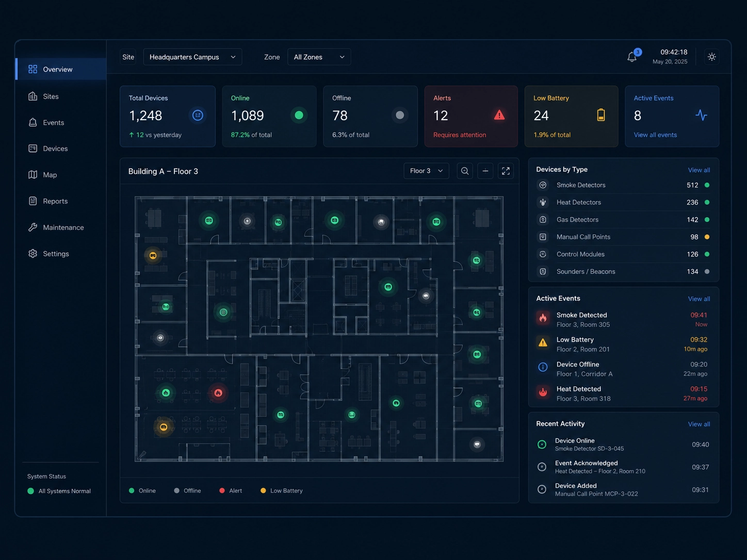Click the 09:42:18 clock display

click(x=674, y=52)
